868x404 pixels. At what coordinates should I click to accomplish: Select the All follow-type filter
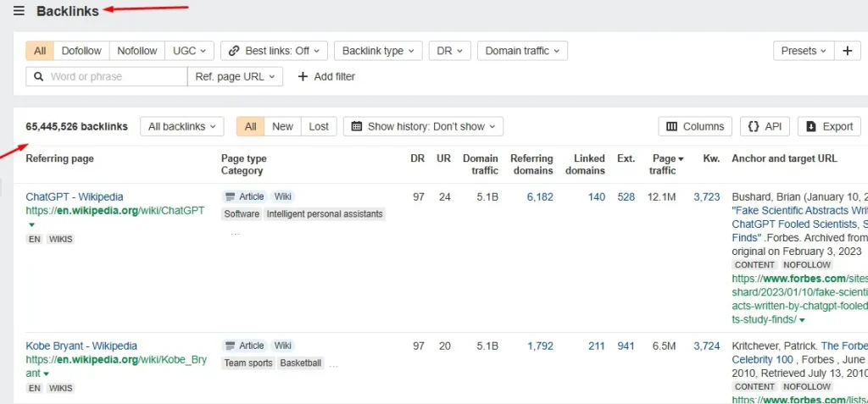40,51
